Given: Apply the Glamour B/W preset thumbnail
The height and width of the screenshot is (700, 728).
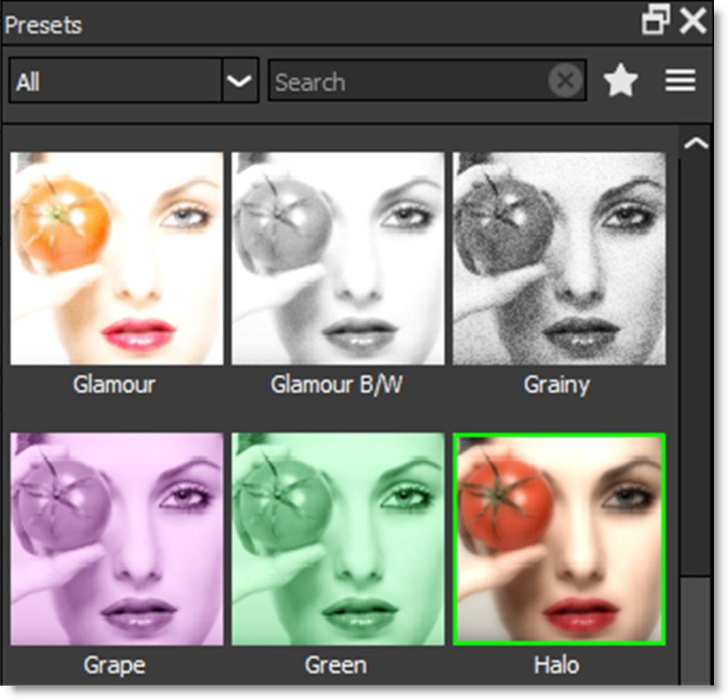Looking at the screenshot, I should click(x=338, y=259).
